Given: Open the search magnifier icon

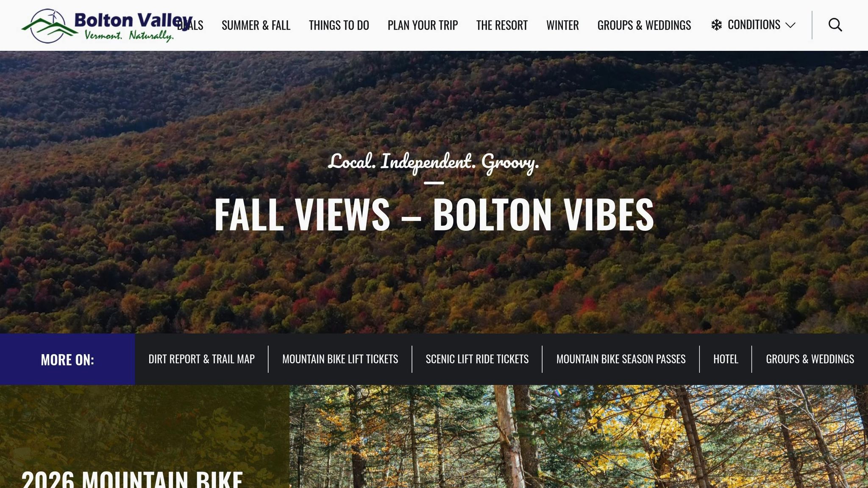Looking at the screenshot, I should click(x=835, y=25).
